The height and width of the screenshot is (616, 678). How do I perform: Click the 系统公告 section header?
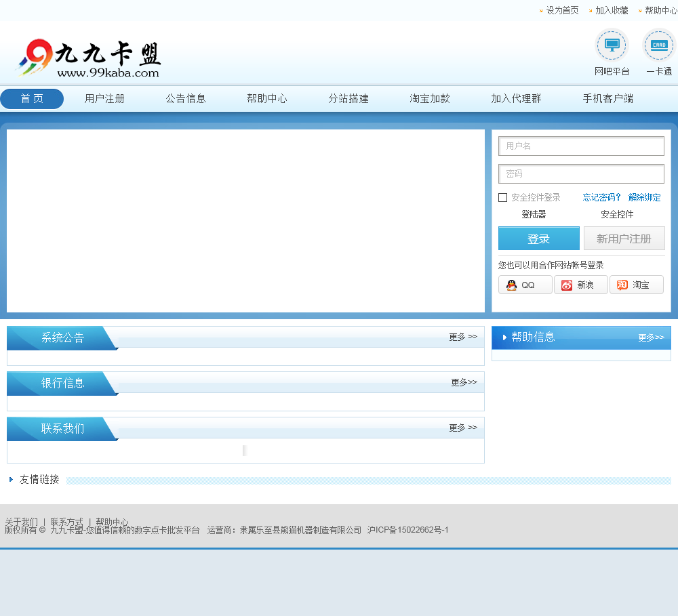[62, 337]
